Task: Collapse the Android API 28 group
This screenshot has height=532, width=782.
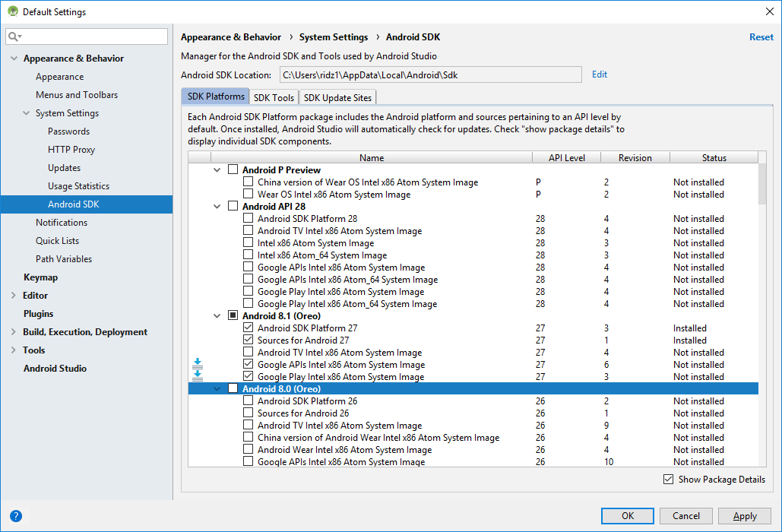Action: click(x=217, y=207)
